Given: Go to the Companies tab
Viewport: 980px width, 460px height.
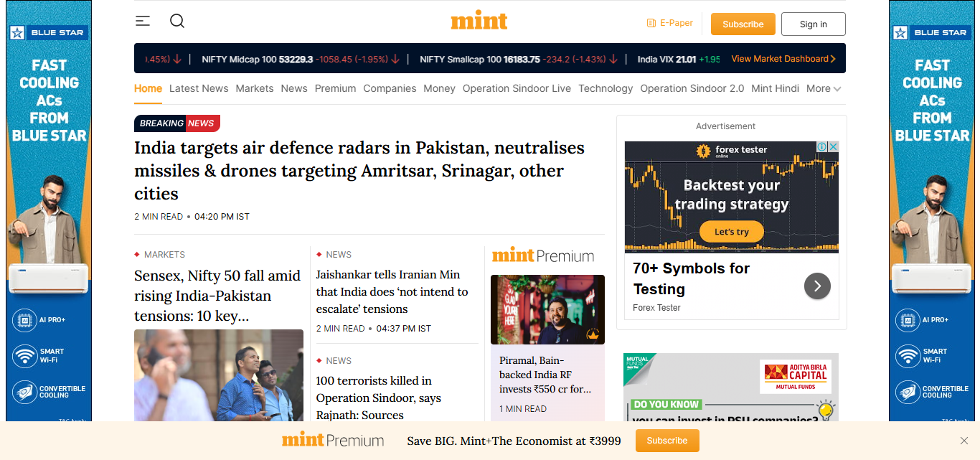Looking at the screenshot, I should [x=390, y=88].
